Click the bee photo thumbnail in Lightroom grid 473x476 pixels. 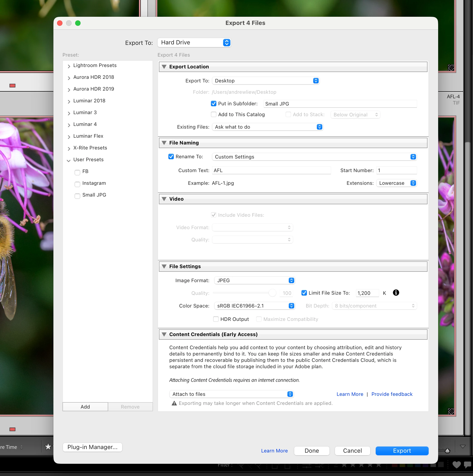tap(27, 266)
